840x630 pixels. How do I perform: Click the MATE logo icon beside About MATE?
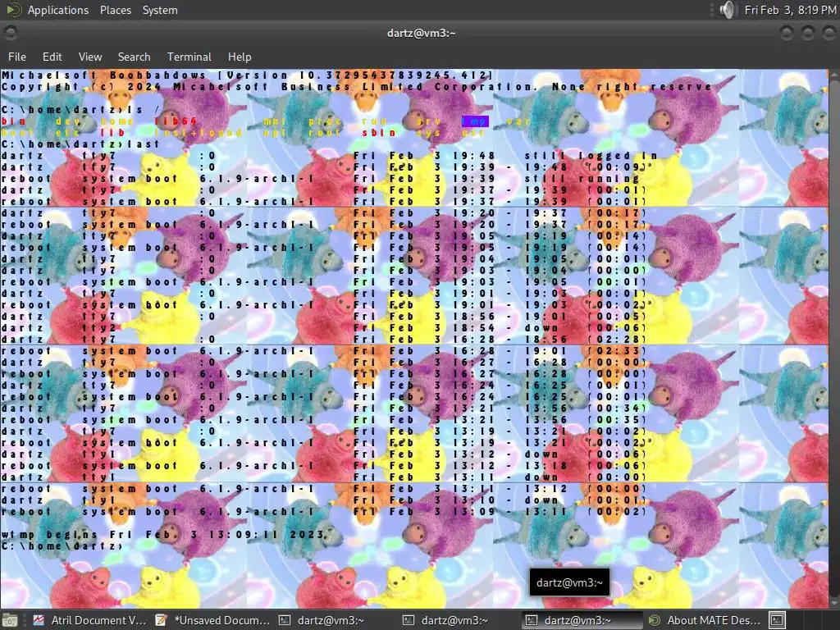pos(654,620)
